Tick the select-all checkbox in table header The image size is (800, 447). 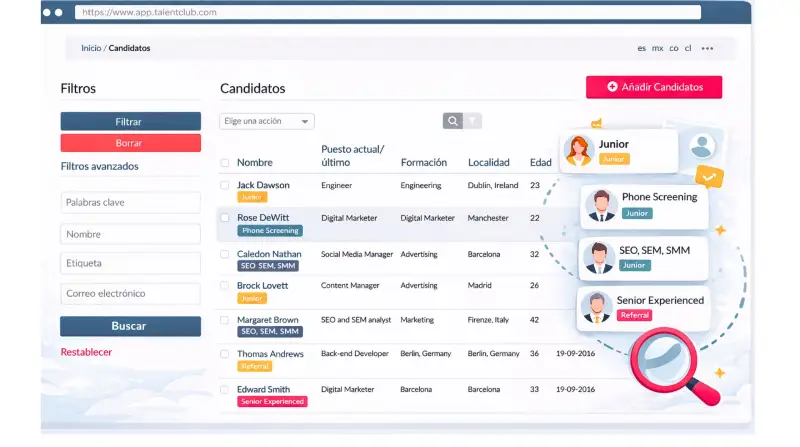coord(225,162)
